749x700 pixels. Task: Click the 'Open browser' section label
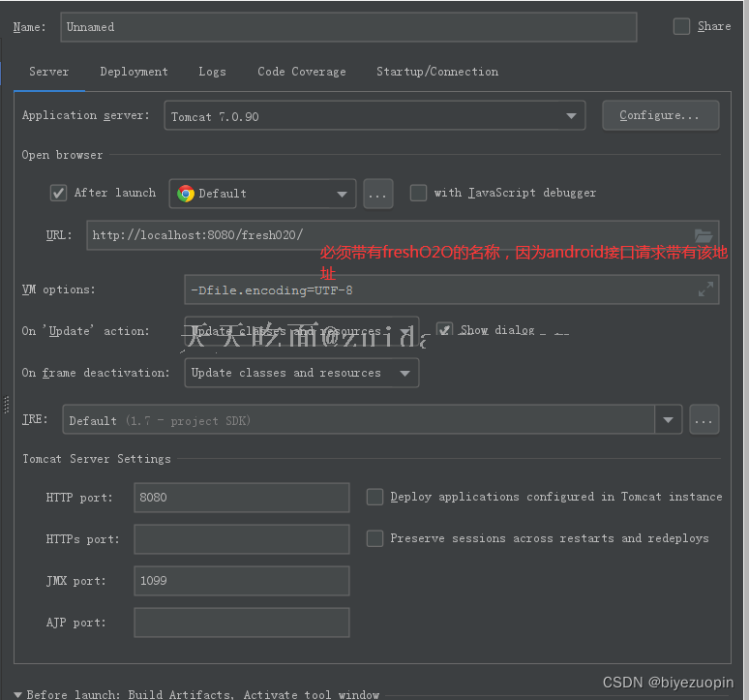62,155
